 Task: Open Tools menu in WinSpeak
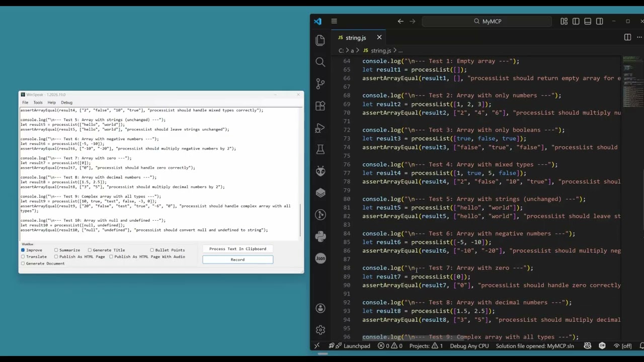coord(38,103)
